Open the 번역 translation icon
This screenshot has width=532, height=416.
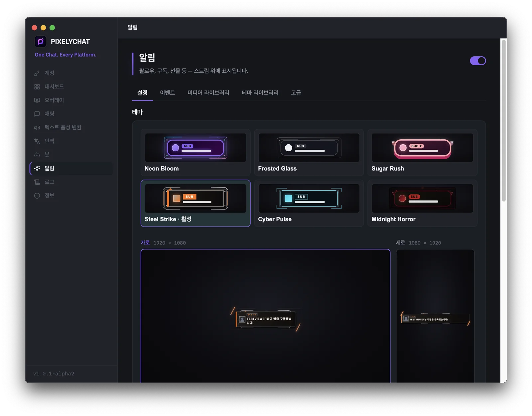coord(37,141)
